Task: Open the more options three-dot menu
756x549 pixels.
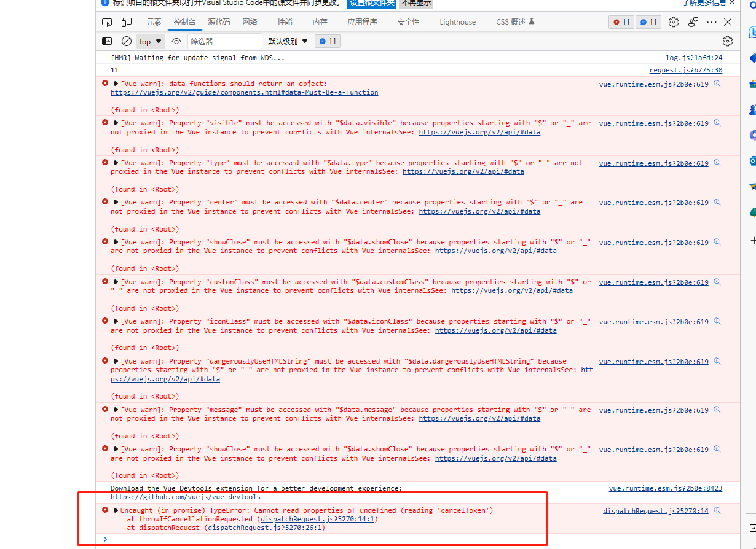Action: click(712, 21)
